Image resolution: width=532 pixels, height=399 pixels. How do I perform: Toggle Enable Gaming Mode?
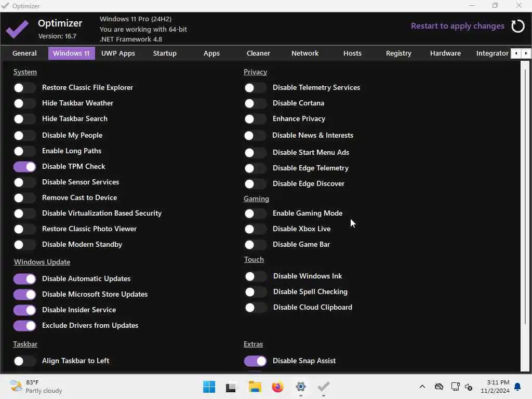point(255,214)
